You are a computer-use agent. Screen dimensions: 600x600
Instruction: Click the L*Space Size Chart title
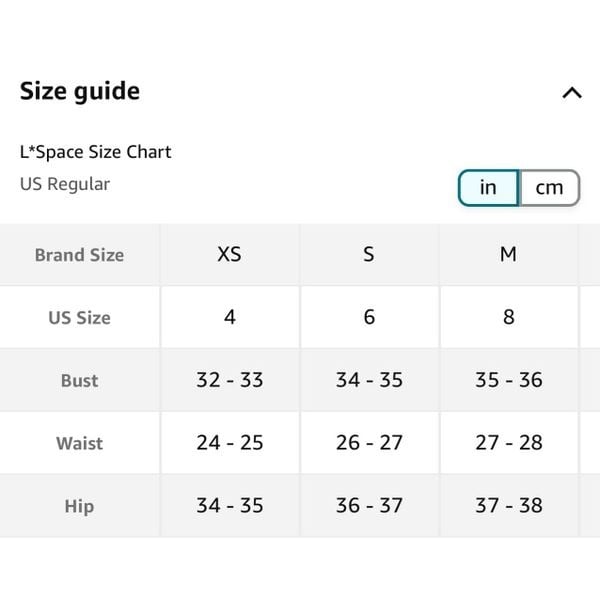(x=96, y=152)
